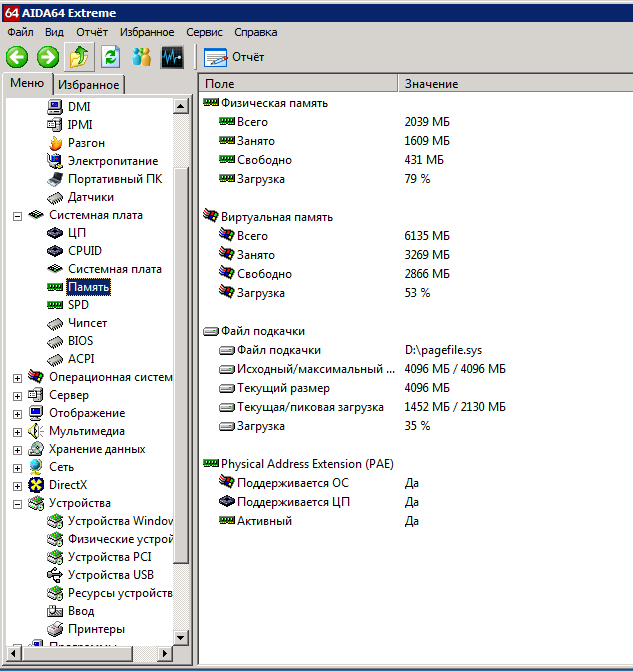Click the report wizard icon
Image resolution: width=633 pixels, height=671 pixels.
(x=215, y=57)
